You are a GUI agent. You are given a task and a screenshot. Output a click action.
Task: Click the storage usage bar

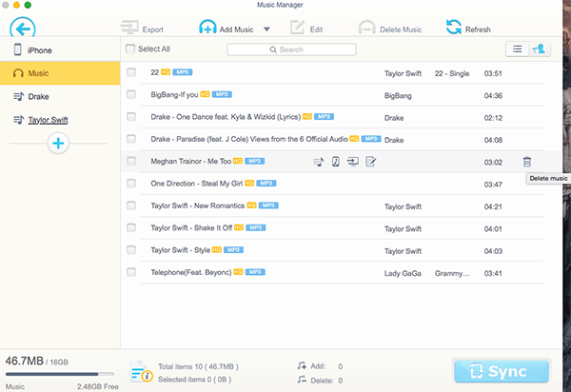60,374
